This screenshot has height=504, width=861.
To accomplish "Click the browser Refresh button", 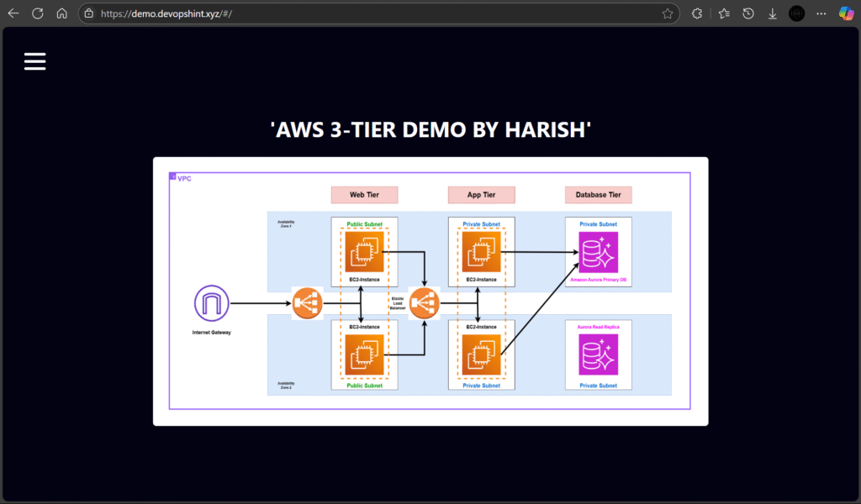I will point(37,13).
